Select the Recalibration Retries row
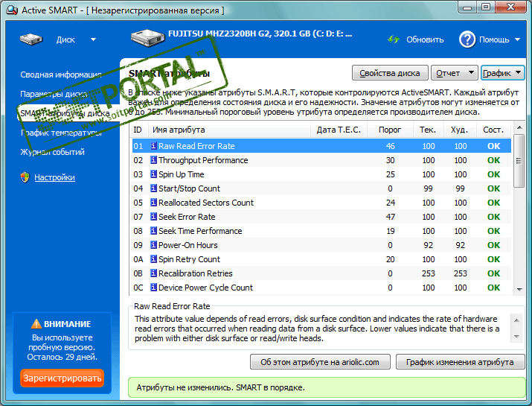Screen dimensions: 532x406 pyautogui.click(x=321, y=273)
